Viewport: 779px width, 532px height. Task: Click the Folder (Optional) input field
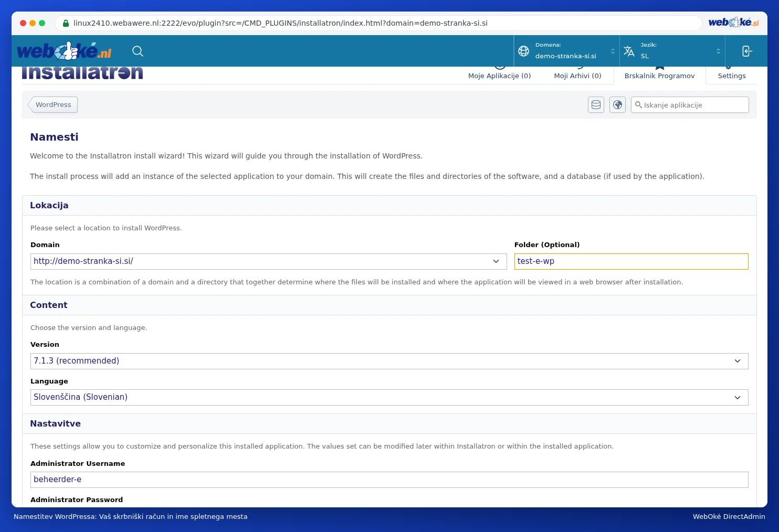click(x=631, y=261)
